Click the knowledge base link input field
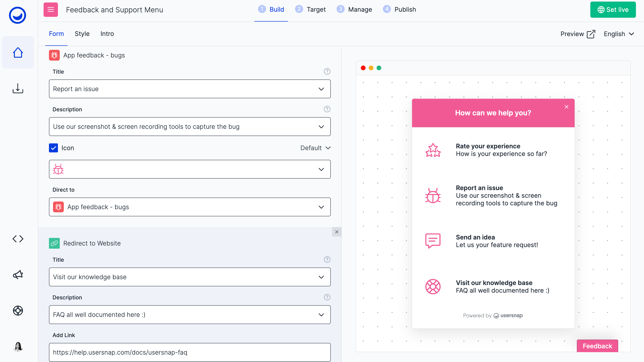 pyautogui.click(x=190, y=352)
